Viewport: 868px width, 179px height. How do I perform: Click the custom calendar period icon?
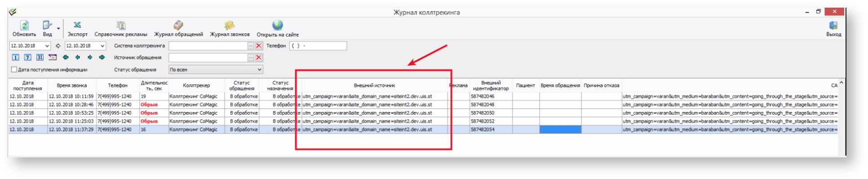tap(53, 58)
